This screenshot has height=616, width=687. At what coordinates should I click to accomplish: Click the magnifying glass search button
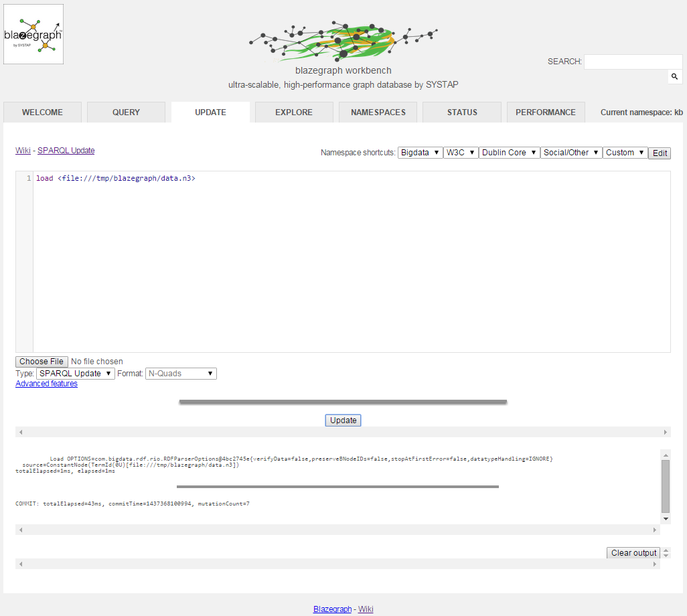[675, 78]
